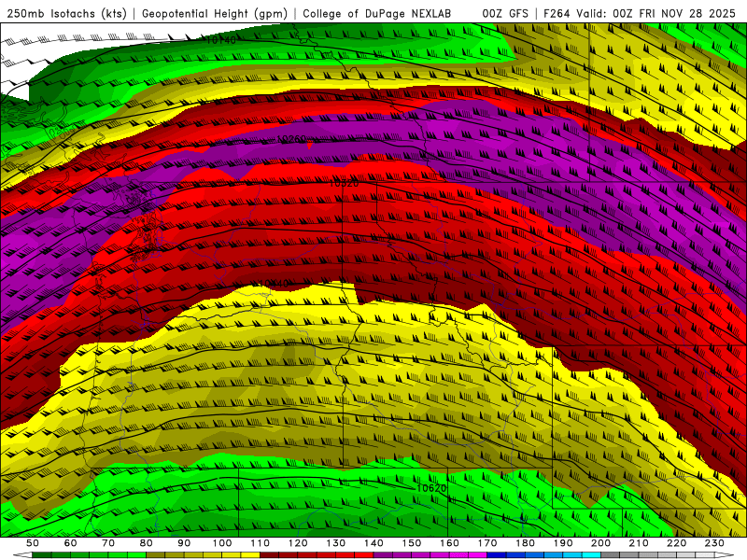Click the '250mb Isotachs (kts)' title text
747x560 pixels.
pos(66,14)
